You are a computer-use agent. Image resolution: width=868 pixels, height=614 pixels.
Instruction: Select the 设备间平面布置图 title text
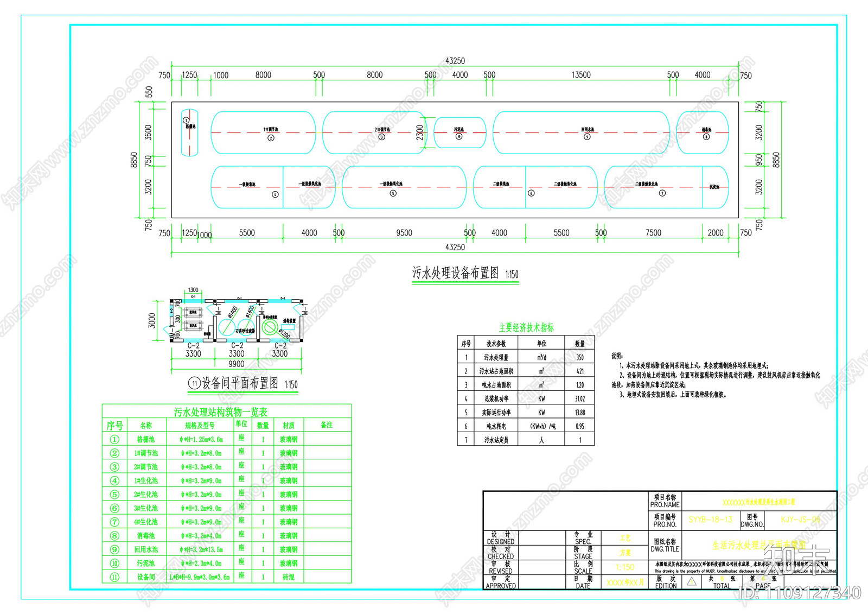(x=240, y=383)
